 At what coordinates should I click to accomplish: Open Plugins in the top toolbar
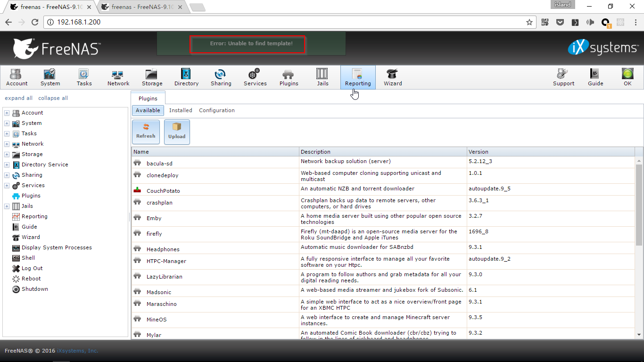click(x=289, y=77)
